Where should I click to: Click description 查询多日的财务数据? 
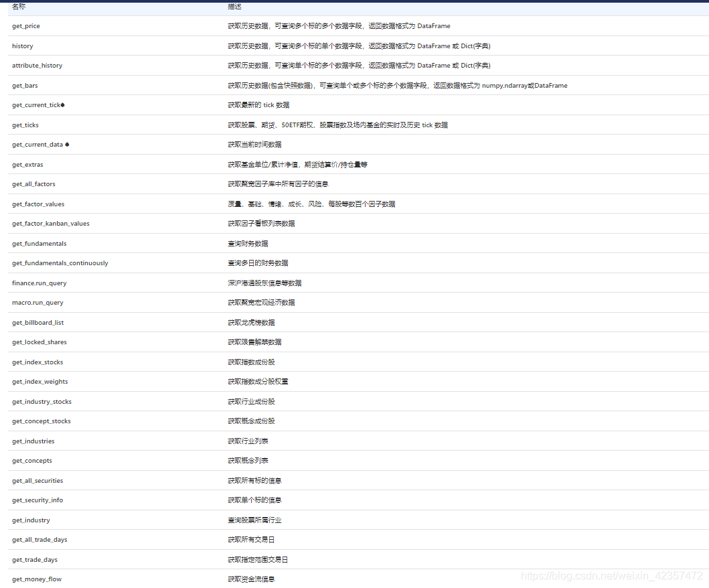point(258,263)
